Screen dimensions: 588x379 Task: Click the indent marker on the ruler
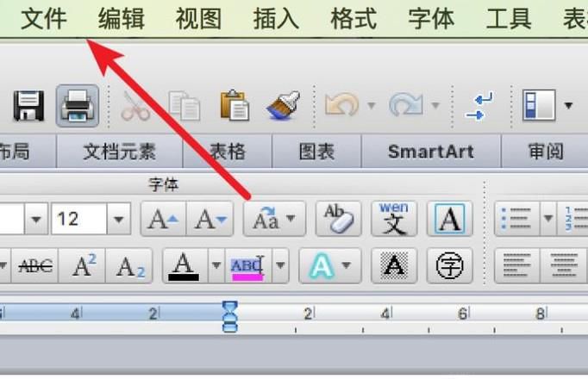click(x=230, y=317)
